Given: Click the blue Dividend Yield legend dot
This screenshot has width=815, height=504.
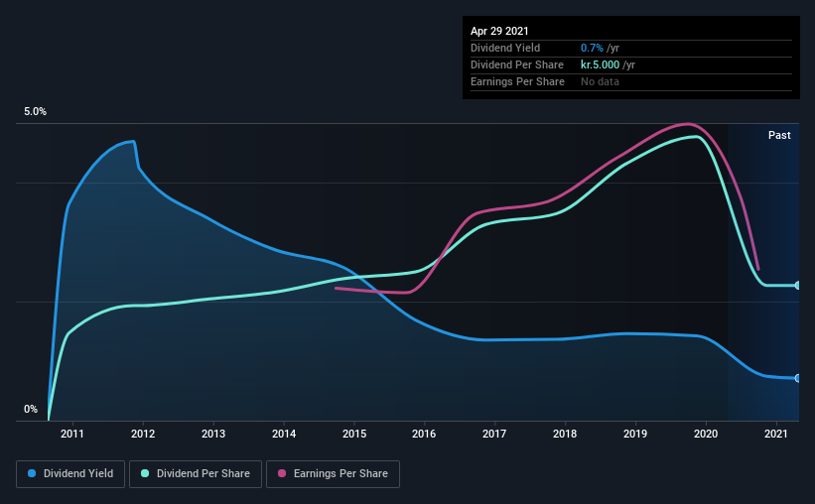Looking at the screenshot, I should [32, 473].
